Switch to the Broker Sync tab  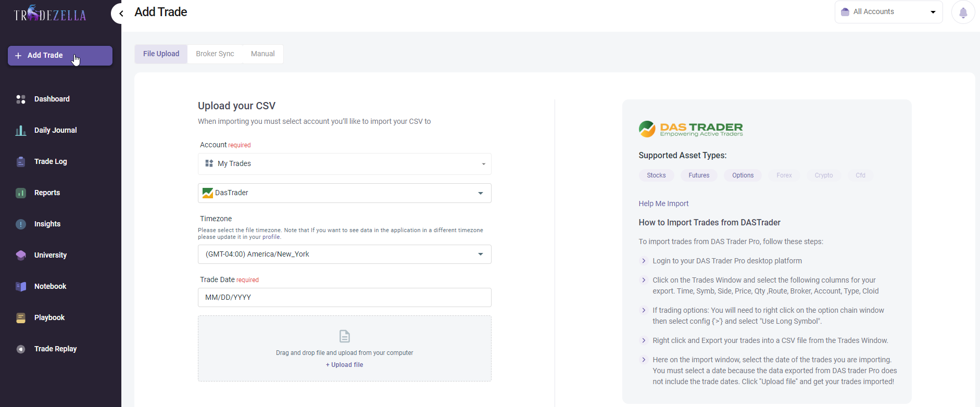[215, 54]
